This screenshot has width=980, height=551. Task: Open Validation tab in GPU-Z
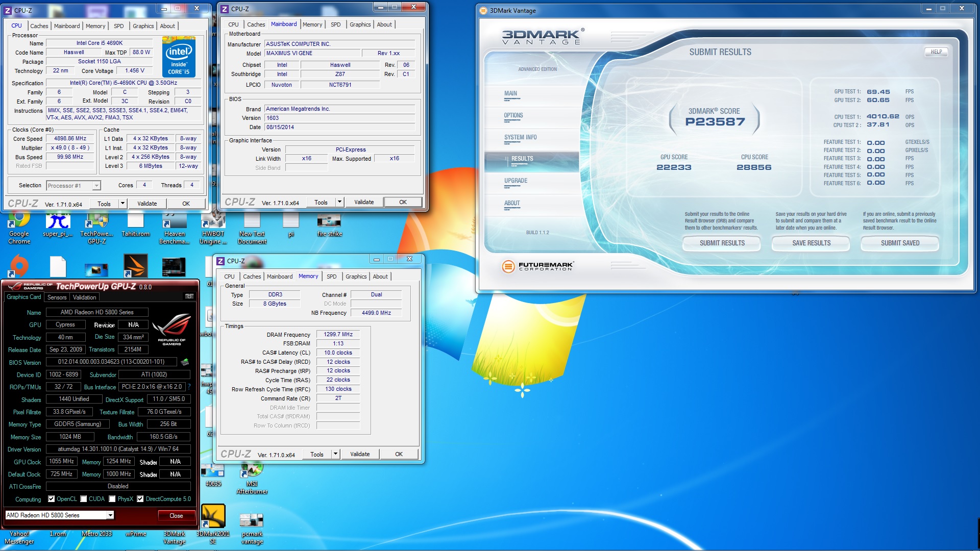(x=84, y=297)
